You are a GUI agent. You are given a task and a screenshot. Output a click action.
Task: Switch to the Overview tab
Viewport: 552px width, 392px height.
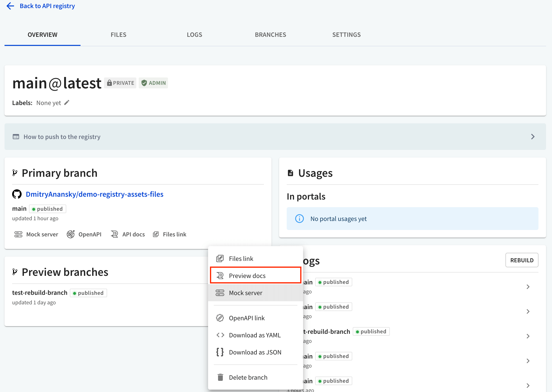pos(43,35)
